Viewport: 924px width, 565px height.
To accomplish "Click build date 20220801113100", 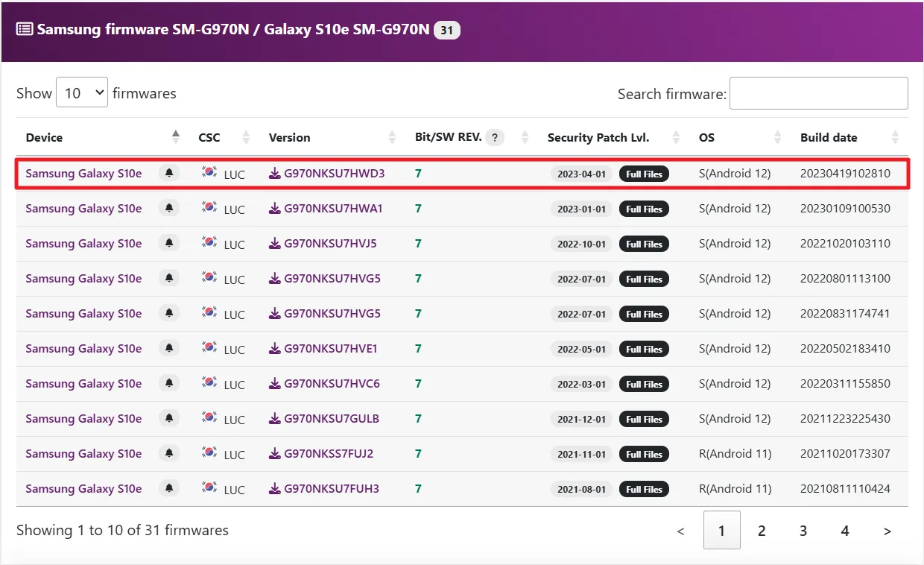I will [845, 278].
